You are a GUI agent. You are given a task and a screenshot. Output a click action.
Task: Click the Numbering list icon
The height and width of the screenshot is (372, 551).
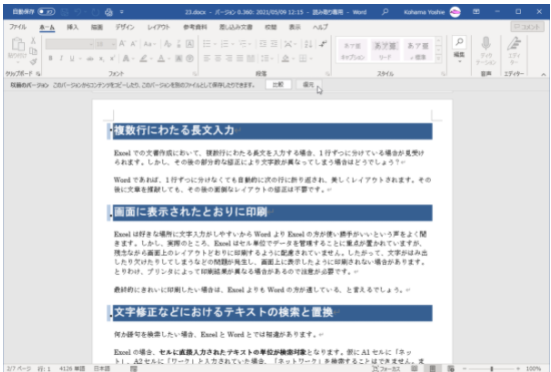225,44
